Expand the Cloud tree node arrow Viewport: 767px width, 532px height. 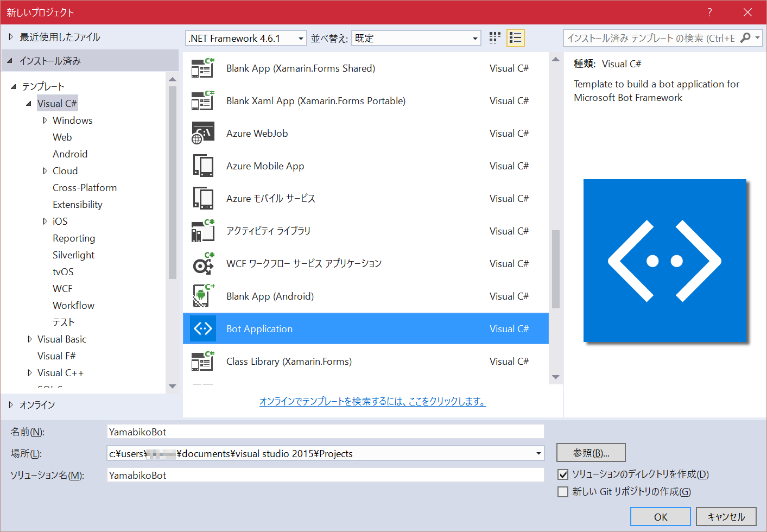click(x=45, y=171)
